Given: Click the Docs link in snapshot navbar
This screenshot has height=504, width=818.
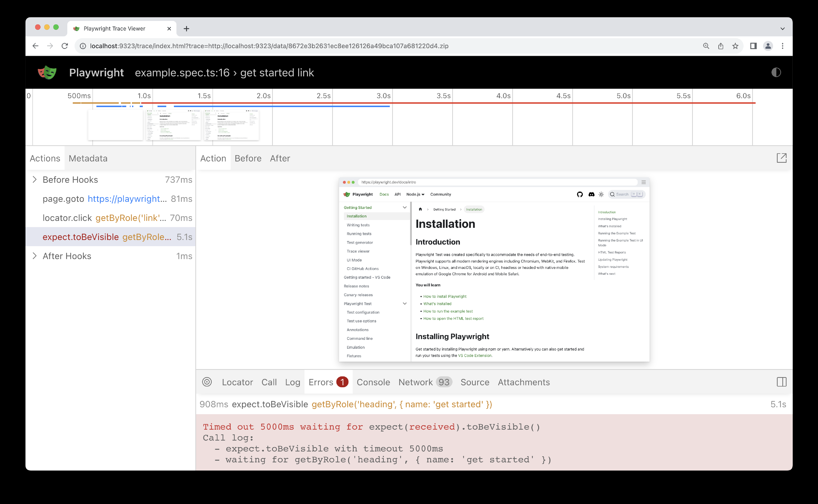Looking at the screenshot, I should pos(384,194).
